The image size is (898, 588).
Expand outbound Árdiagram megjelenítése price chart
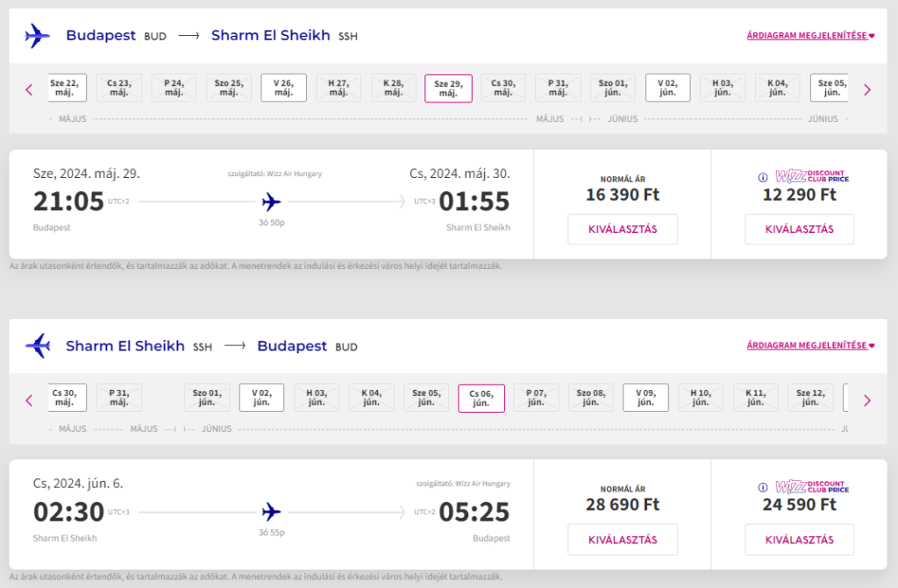(810, 36)
